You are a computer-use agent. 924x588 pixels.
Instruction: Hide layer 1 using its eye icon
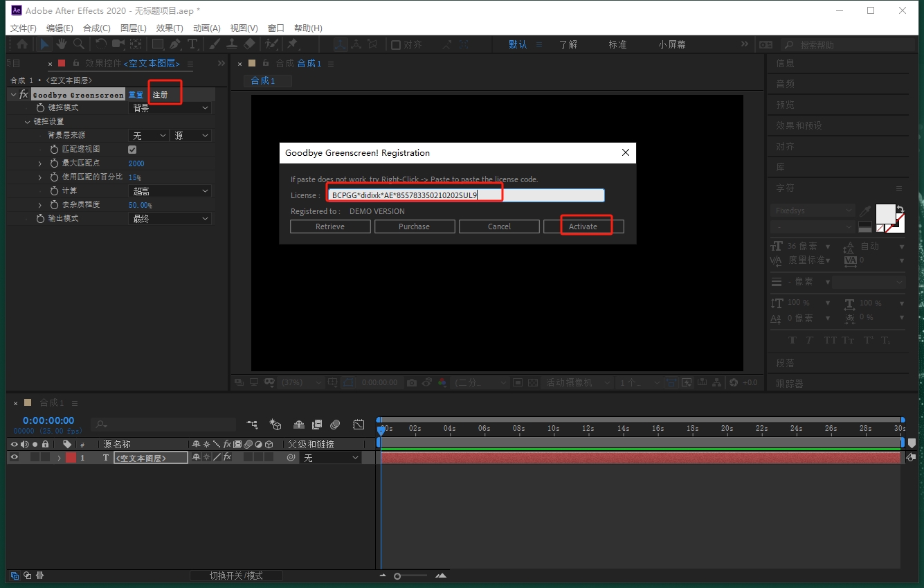tap(14, 458)
